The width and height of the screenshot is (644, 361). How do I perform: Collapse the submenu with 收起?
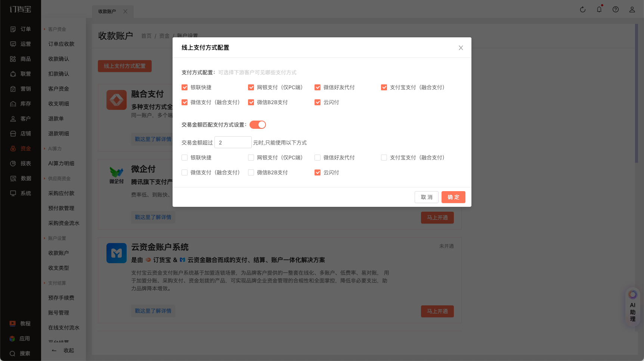pos(63,351)
